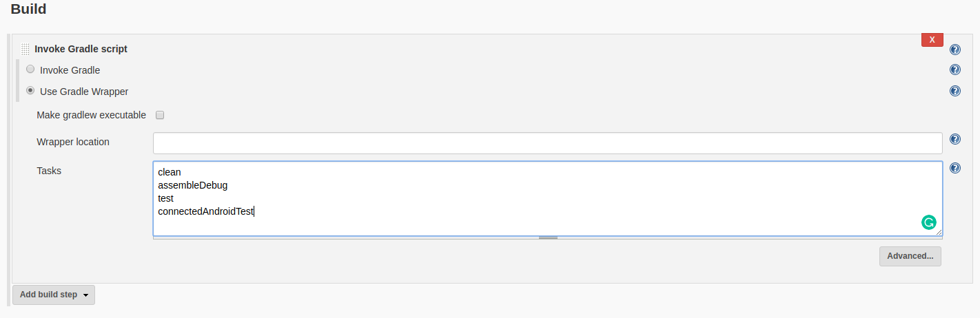Expand the Add build step dropdown
This screenshot has height=318, width=980.
(x=54, y=295)
